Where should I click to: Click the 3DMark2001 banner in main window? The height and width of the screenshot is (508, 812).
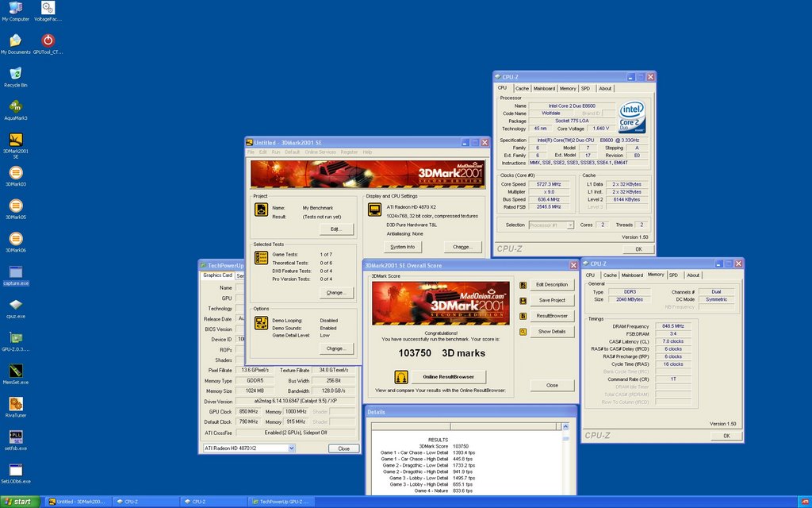(368, 174)
